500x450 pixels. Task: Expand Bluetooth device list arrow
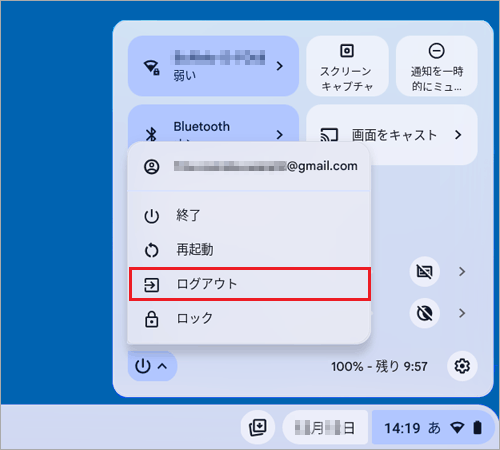tap(280, 134)
